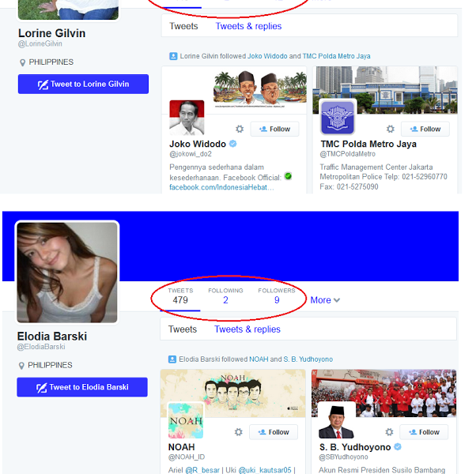Follow TMC Polda Metro Jaya
This screenshot has width=476, height=474.
click(x=425, y=129)
